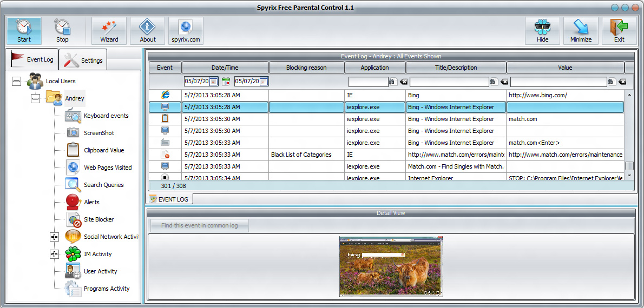644x308 pixels.
Task: Clear the Title/Description filter
Action: coord(504,82)
